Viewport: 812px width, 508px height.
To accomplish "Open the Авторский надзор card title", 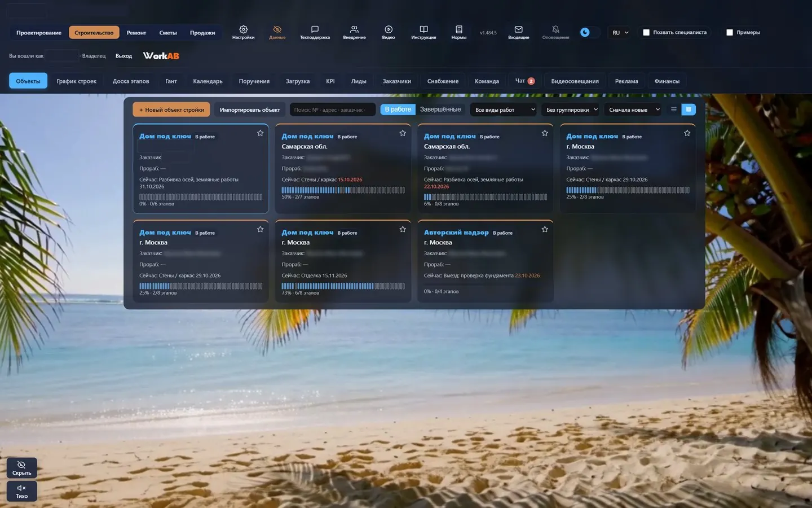I will (x=456, y=233).
